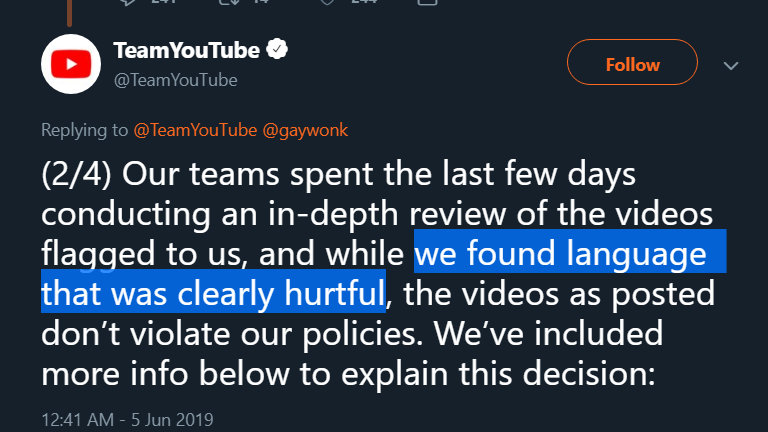768x432 pixels.
Task: Open the tweet options chevron menu
Action: [731, 66]
